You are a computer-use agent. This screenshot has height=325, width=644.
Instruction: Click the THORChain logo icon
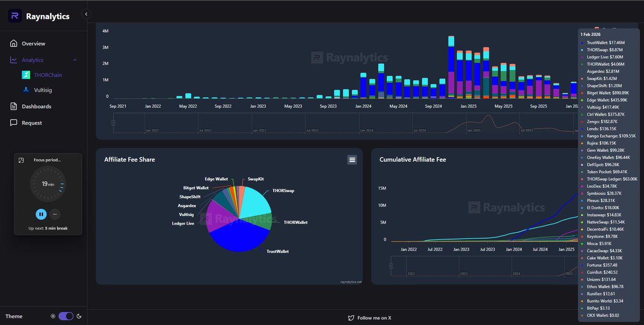pyautogui.click(x=26, y=75)
